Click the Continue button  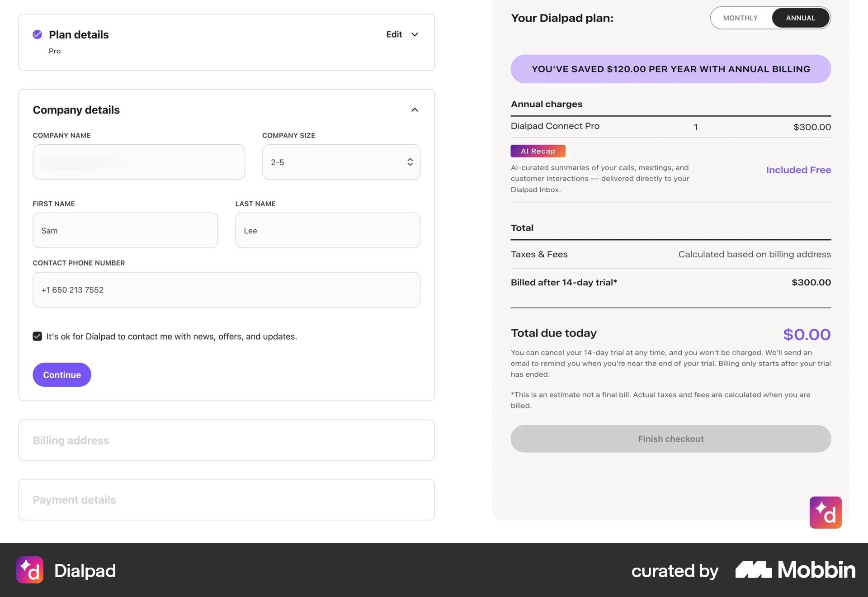click(x=61, y=374)
